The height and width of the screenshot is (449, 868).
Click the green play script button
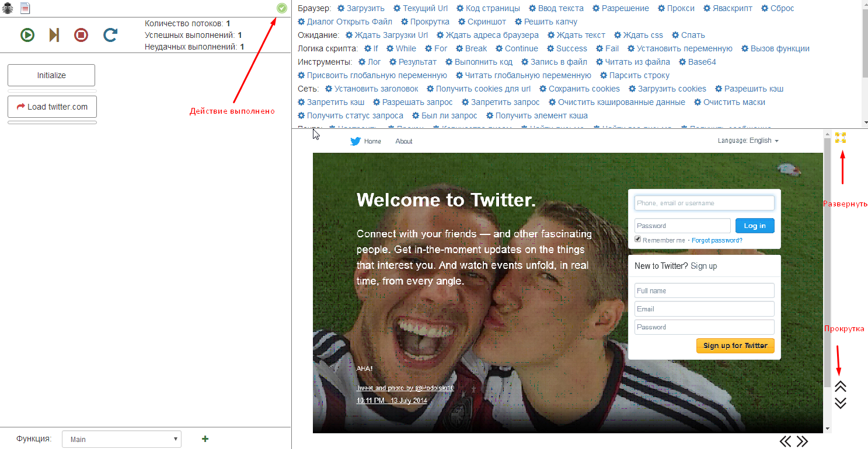(27, 36)
